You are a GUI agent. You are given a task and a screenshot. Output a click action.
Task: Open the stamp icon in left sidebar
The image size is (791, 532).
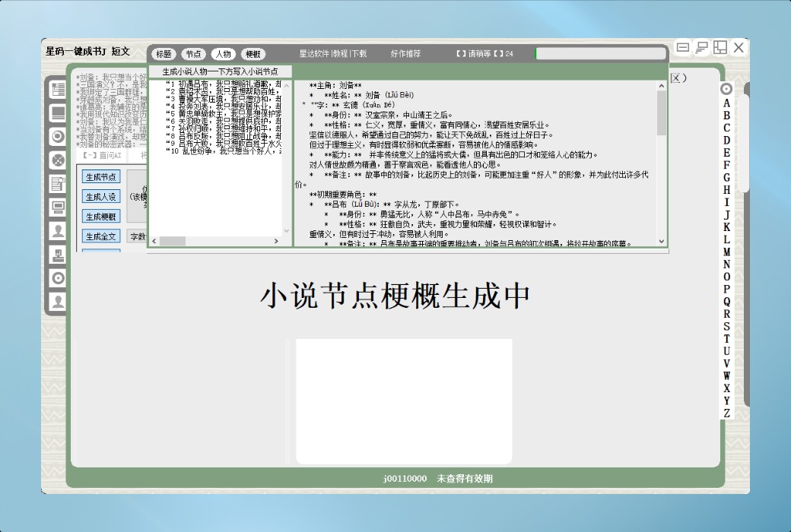tap(58, 255)
